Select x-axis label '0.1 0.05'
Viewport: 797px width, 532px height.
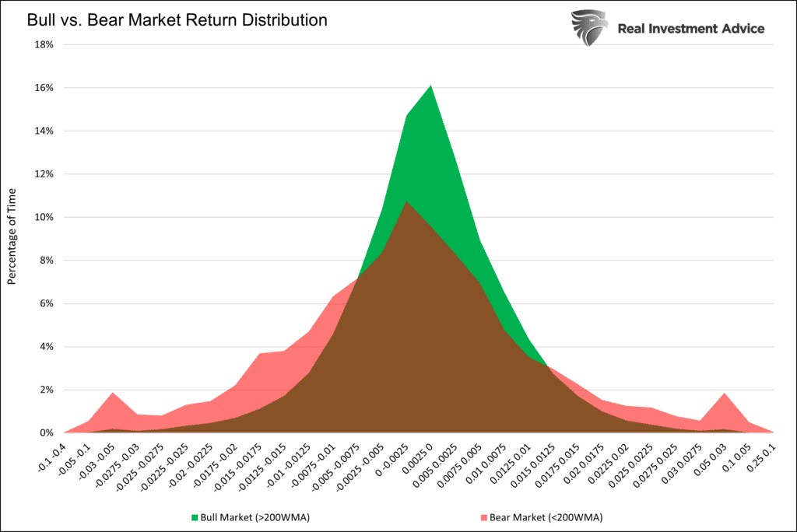click(x=737, y=458)
